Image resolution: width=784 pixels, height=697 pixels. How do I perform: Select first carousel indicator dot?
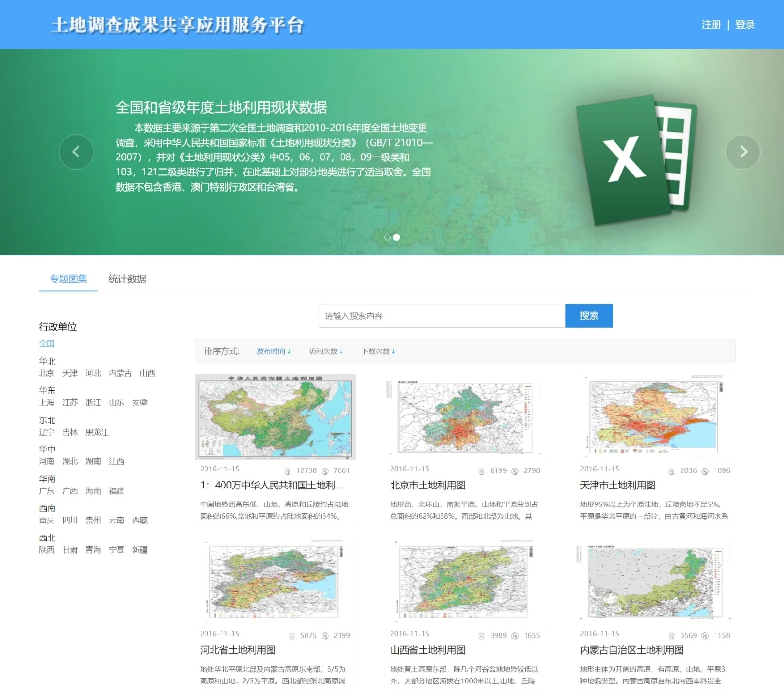click(387, 237)
